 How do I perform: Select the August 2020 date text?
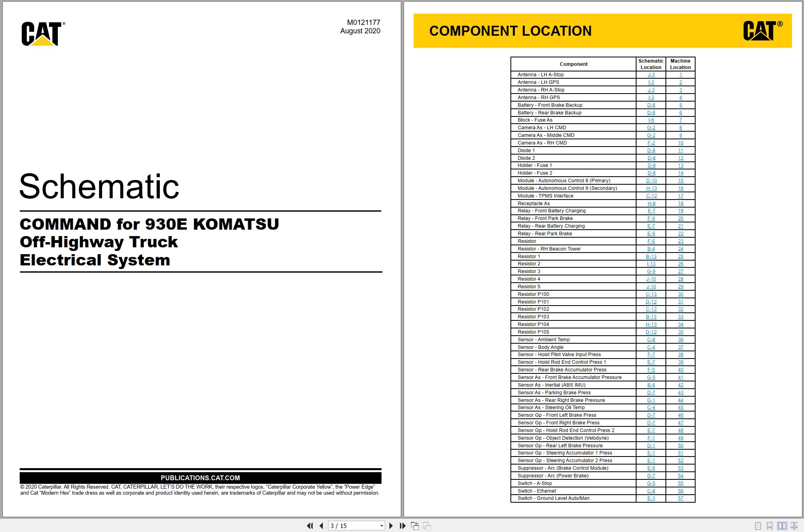click(360, 31)
